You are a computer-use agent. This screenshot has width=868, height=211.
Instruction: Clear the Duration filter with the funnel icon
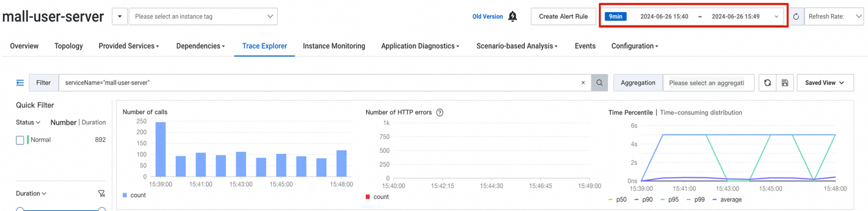(101, 193)
